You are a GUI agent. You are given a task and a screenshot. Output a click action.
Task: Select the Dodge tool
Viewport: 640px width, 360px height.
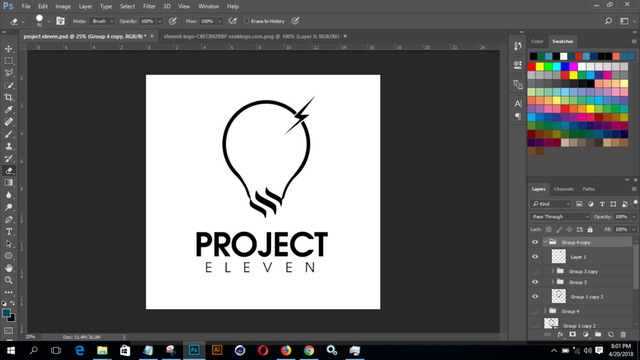tap(9, 207)
